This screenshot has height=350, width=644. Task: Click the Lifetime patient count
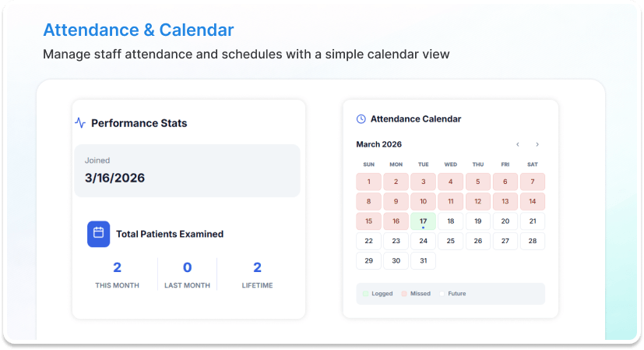point(257,267)
